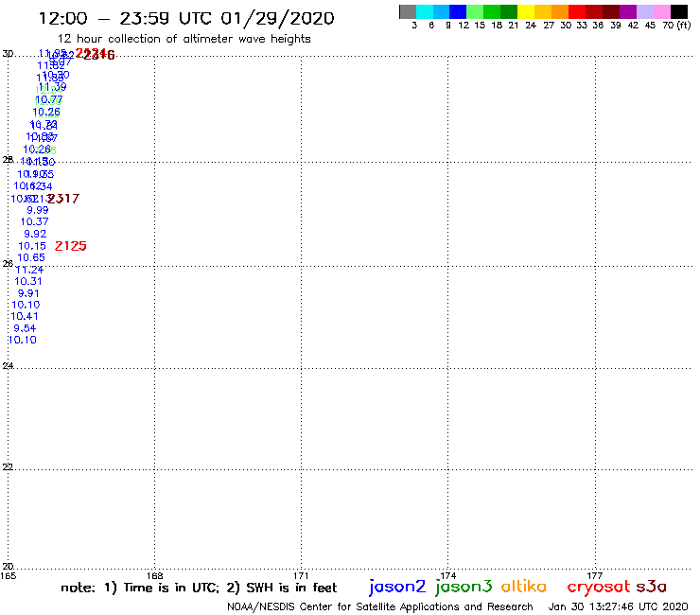Click the lavender color bar swatch
The image size is (700, 615).
pyautogui.click(x=644, y=11)
